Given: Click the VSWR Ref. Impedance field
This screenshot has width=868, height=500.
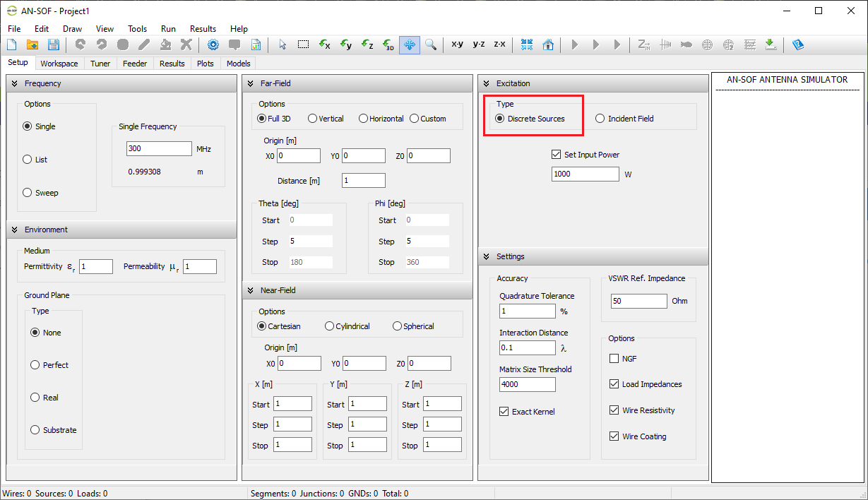Looking at the screenshot, I should (639, 301).
